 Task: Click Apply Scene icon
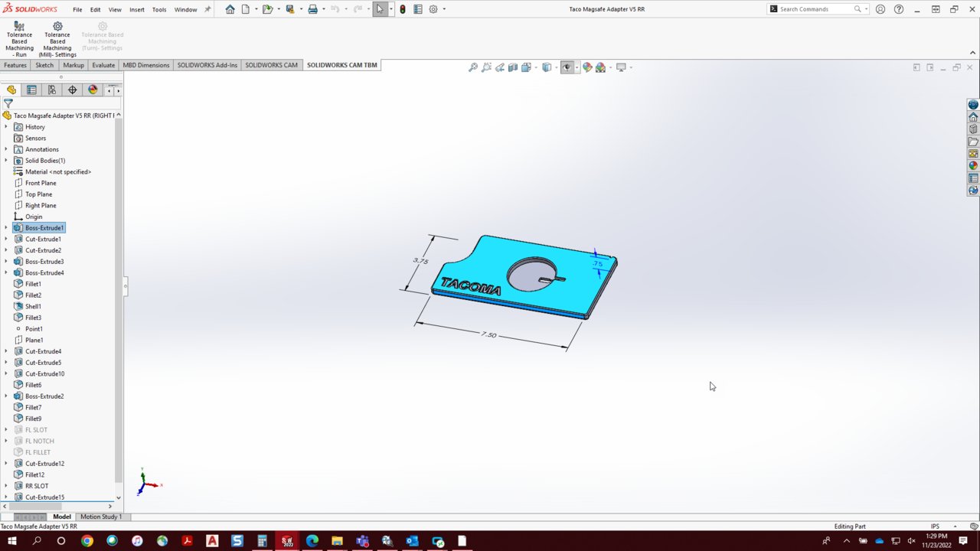click(600, 67)
